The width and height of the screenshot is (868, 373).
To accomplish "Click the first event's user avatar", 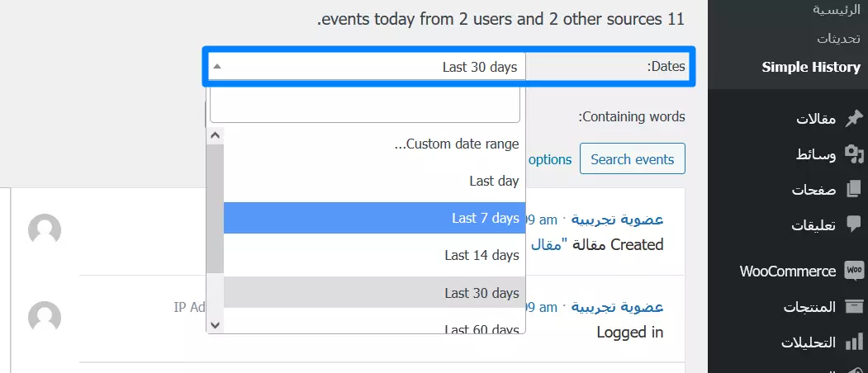I will coord(45,229).
